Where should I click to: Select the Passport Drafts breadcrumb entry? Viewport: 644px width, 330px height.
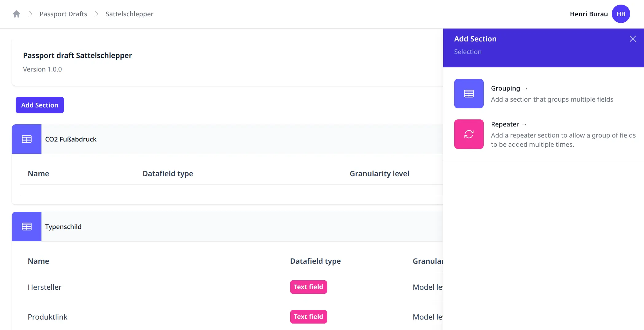point(63,14)
